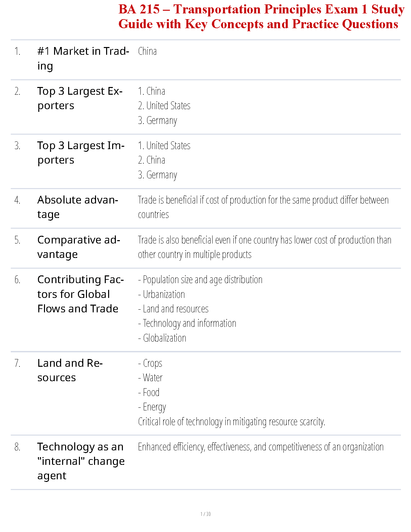411x532 pixels.
Task: Click "2. China" under largest importers
Action: click(x=151, y=160)
